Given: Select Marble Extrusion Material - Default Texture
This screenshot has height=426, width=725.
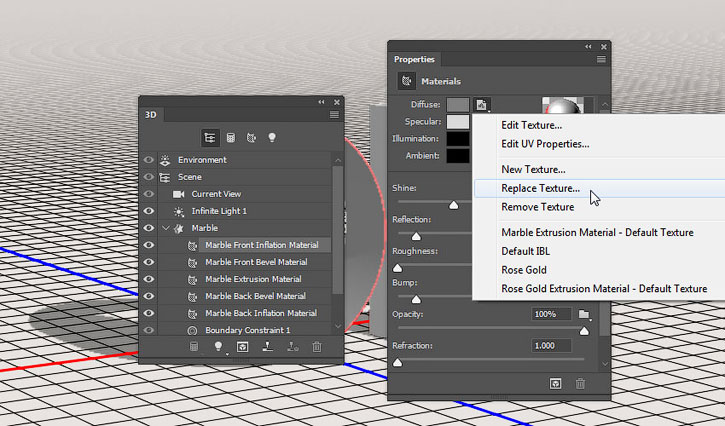Looking at the screenshot, I should tap(599, 233).
